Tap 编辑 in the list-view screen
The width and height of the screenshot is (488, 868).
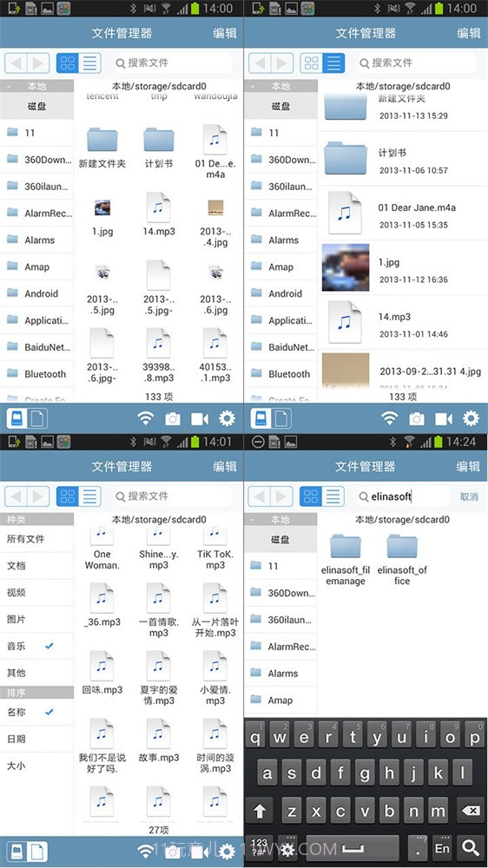point(469,33)
